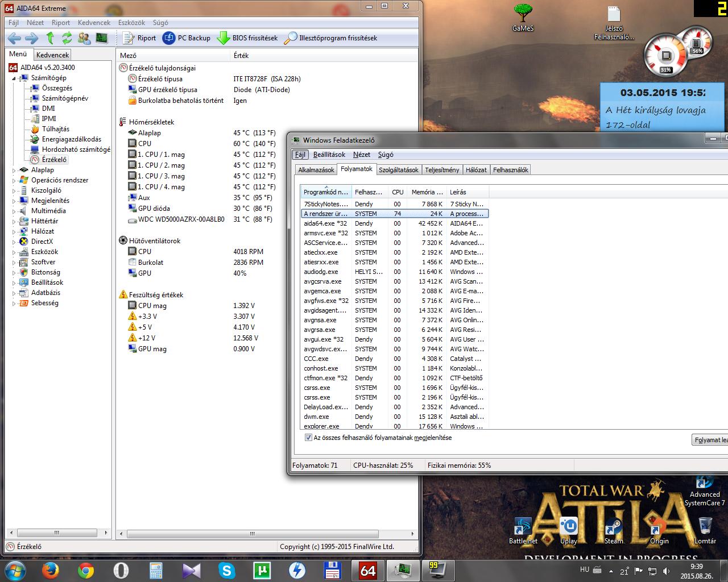Open Origin desktop shortcut
This screenshot has height=582, width=728.
coord(659,531)
